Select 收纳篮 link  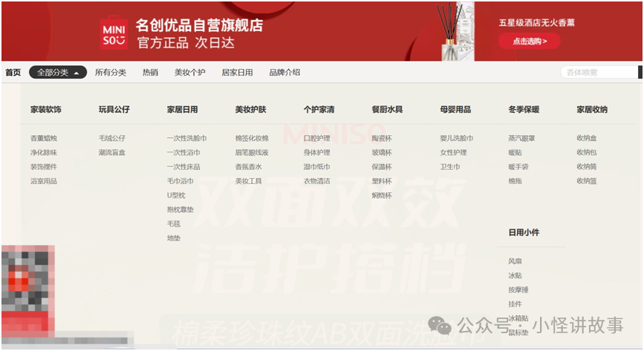587,181
